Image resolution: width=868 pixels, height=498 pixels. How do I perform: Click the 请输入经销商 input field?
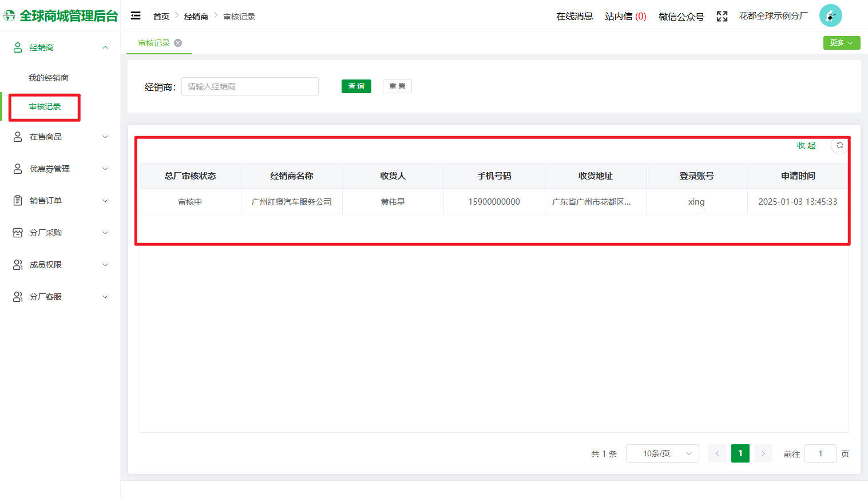click(249, 86)
